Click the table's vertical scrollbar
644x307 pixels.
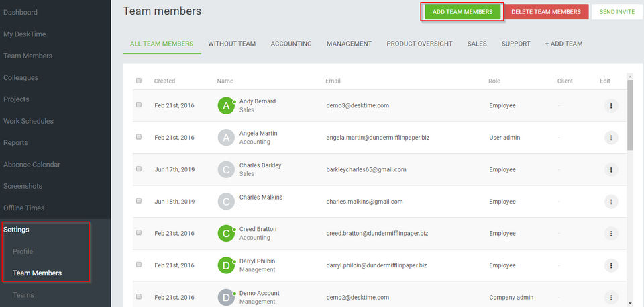[629, 114]
